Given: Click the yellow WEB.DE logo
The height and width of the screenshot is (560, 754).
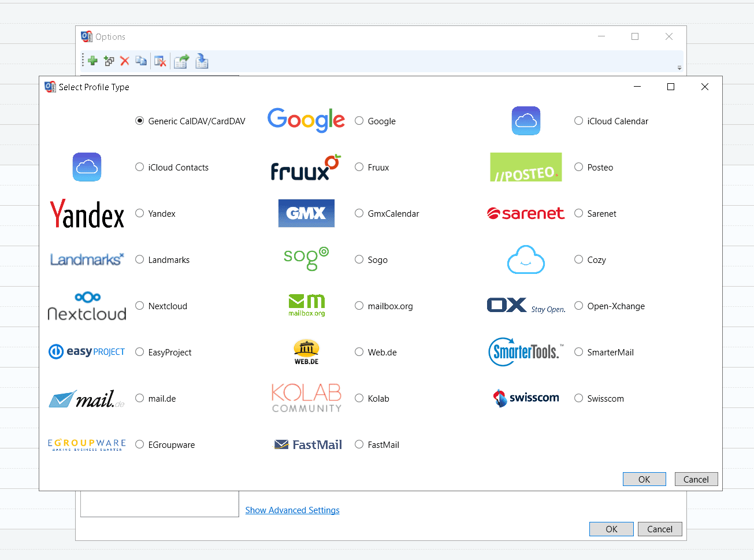Looking at the screenshot, I should click(x=306, y=352).
